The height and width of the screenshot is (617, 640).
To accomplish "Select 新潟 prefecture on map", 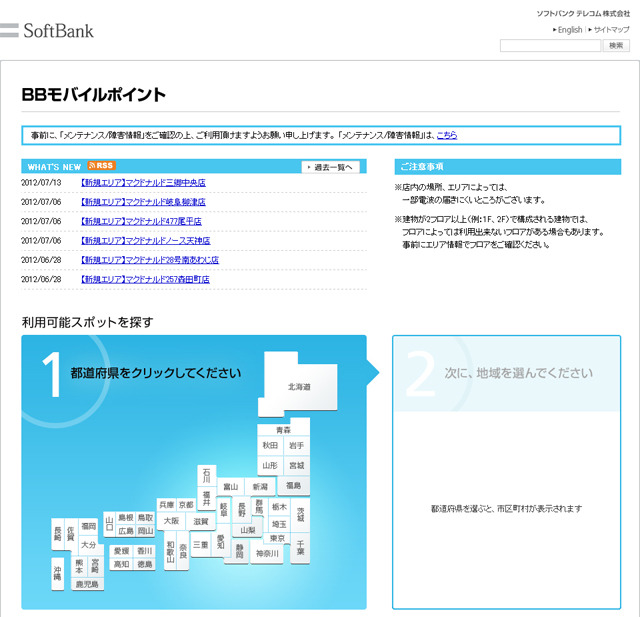I will pos(260,486).
